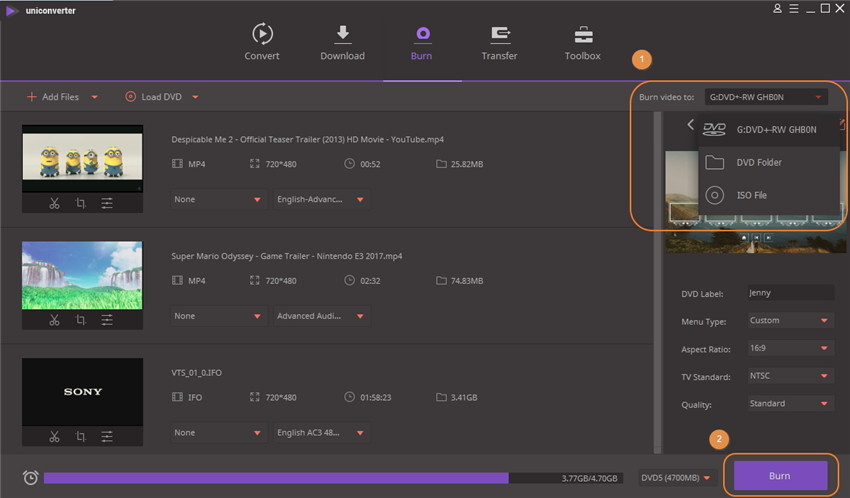Open English-Advanc... audio dropdown
The width and height of the screenshot is (850, 498).
pos(321,199)
